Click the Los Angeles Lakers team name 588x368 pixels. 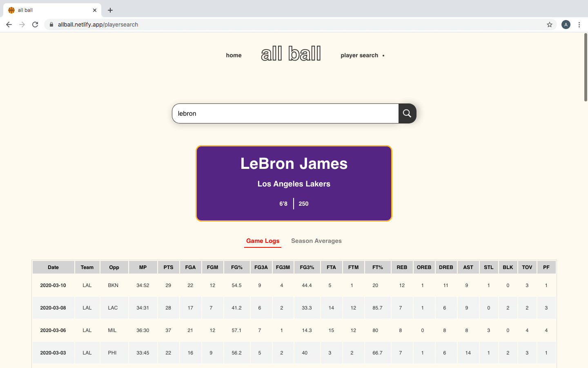pos(294,184)
